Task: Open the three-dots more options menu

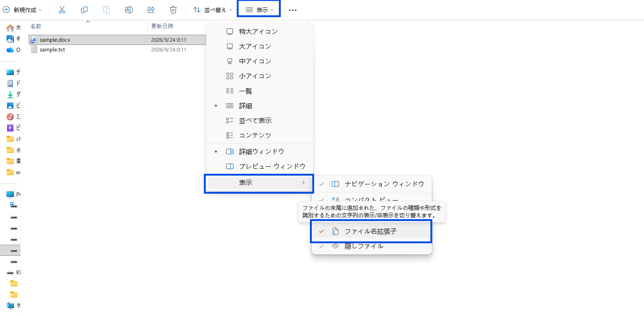Action: coord(293,10)
